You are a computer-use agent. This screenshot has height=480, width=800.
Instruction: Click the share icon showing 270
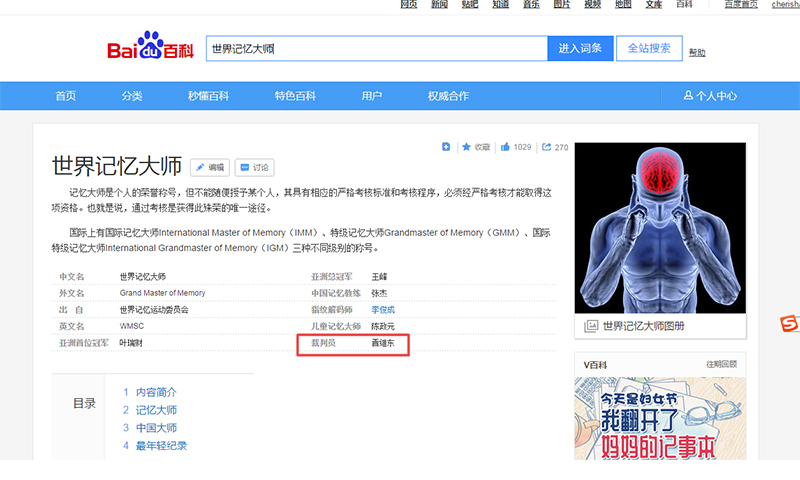[546, 147]
